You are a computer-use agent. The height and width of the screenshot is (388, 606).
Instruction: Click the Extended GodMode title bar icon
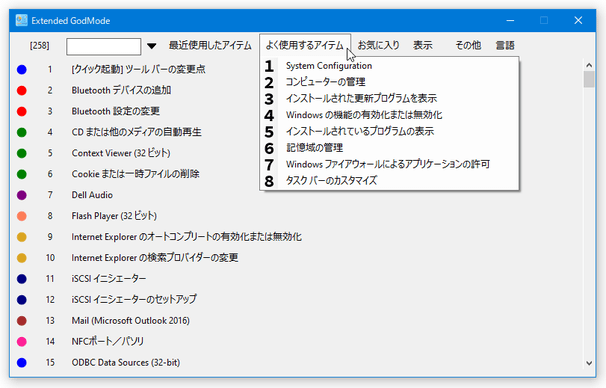click(x=21, y=20)
